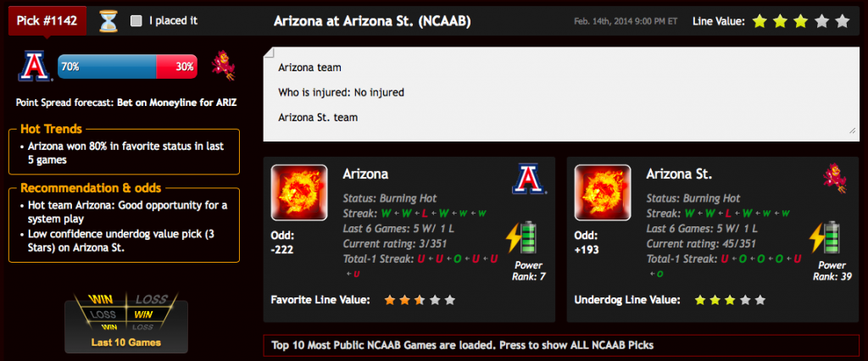Click the Arizona St. Sun Devil logo beside bar

(x=224, y=66)
